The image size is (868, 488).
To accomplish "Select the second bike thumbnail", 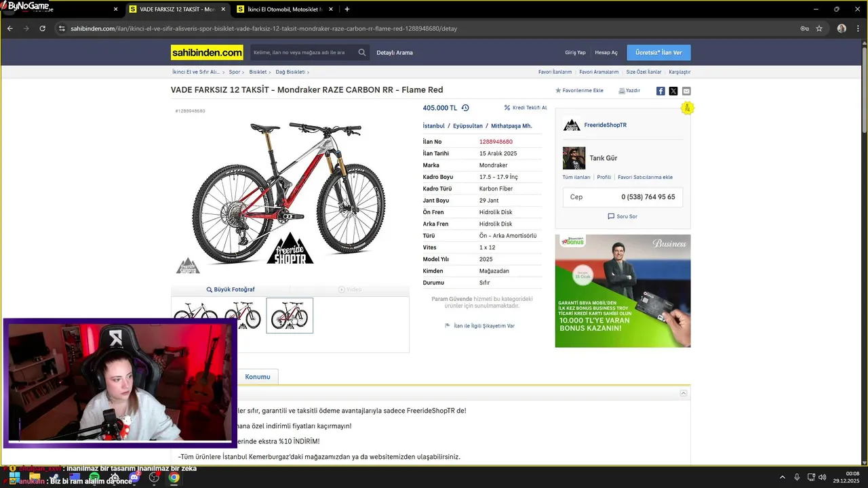I will [242, 315].
